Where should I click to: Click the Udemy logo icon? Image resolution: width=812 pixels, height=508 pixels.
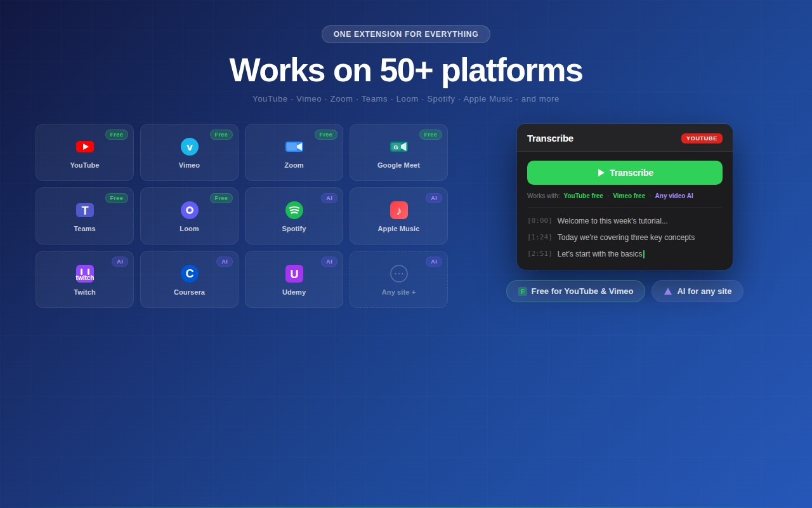(294, 274)
